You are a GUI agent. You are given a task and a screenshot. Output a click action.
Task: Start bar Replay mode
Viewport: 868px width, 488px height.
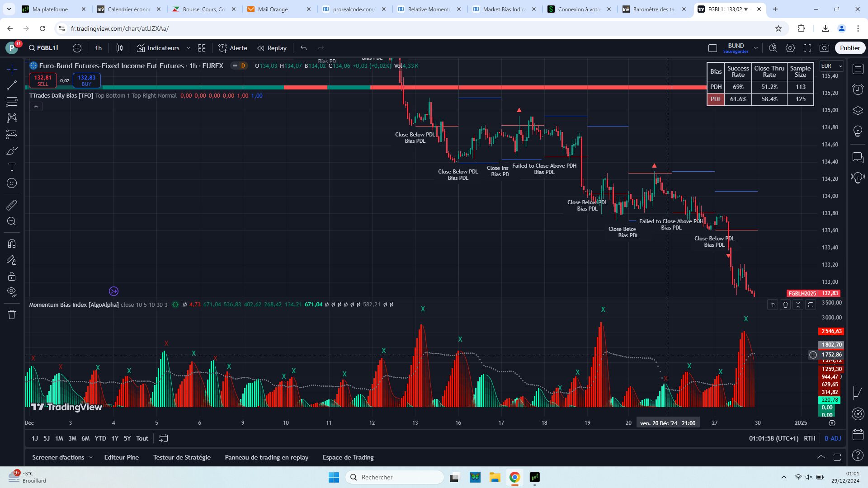click(272, 48)
